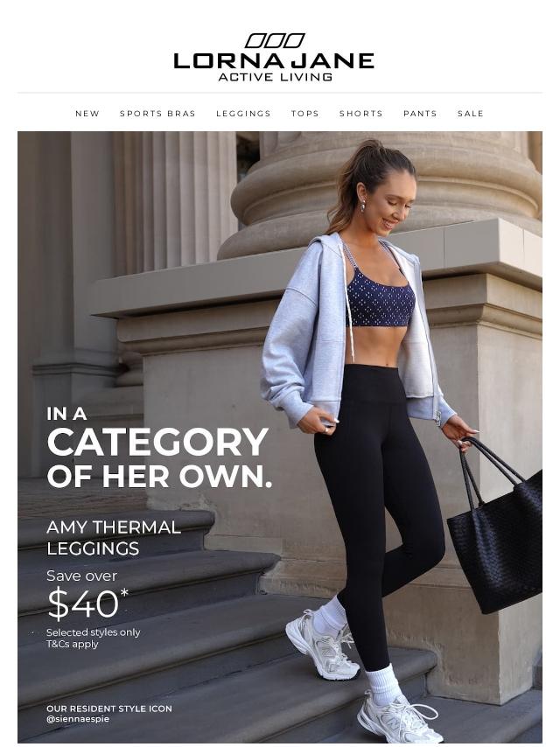
Task: Open the NEW menu item
Action: (x=87, y=114)
